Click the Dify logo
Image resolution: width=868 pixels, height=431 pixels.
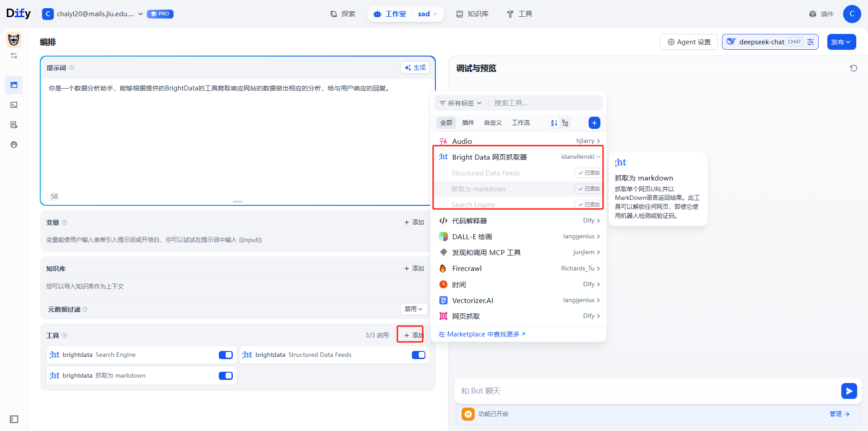19,14
